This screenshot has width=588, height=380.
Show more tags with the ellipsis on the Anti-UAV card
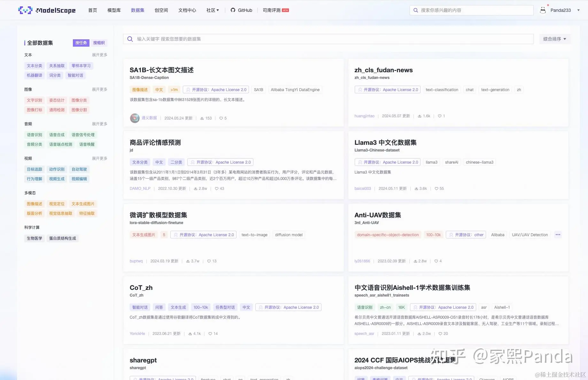(x=558, y=235)
